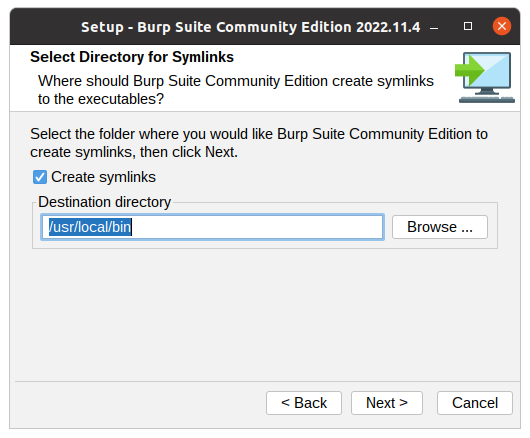Uncheck the Create symlinks checkbox
Image resolution: width=530 pixels, height=438 pixels.
pyautogui.click(x=40, y=177)
